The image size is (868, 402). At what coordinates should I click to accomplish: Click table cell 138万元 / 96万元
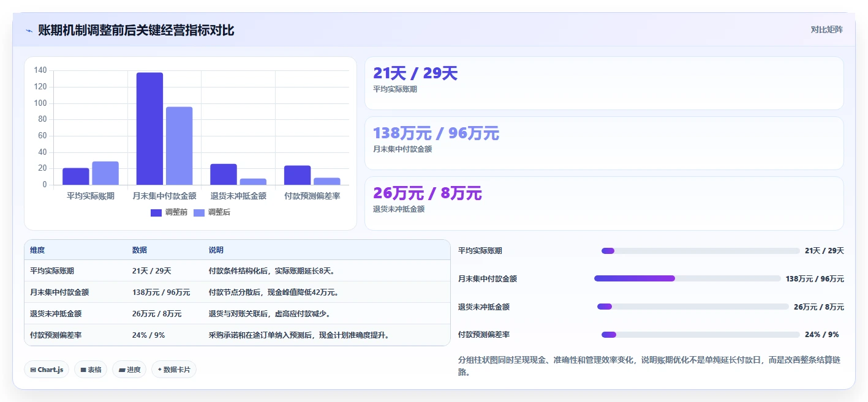click(x=161, y=292)
